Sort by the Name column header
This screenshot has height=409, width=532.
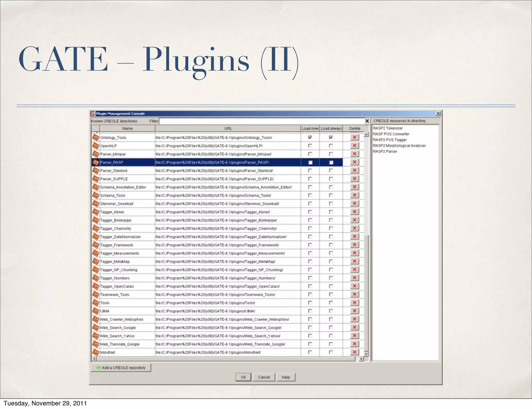[x=127, y=128]
